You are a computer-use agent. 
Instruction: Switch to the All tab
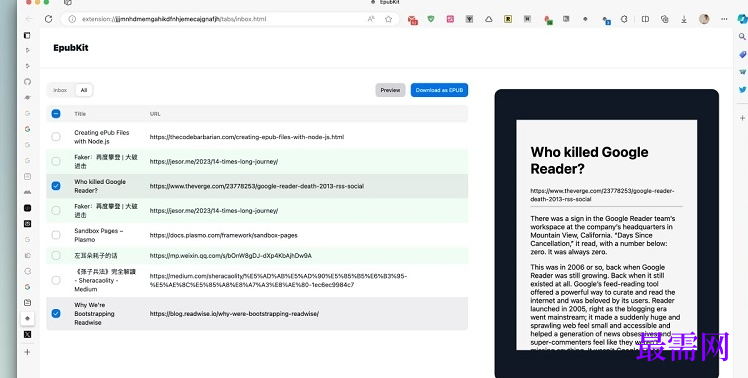pos(84,90)
